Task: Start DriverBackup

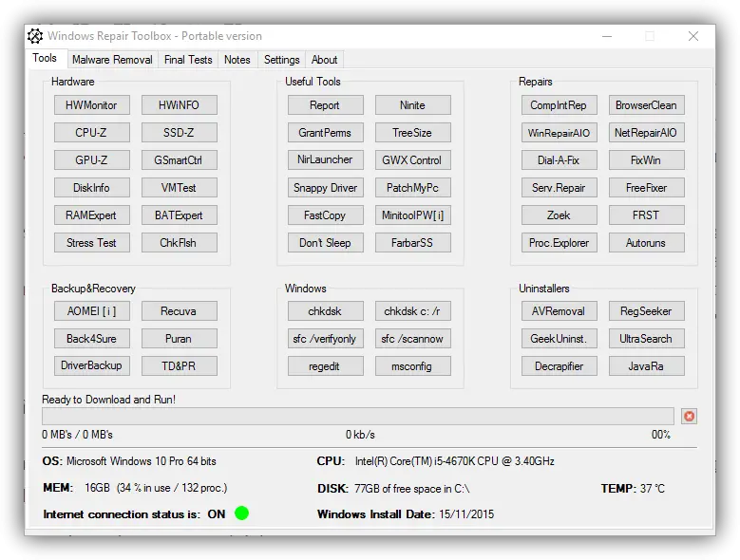Action: coord(91,365)
